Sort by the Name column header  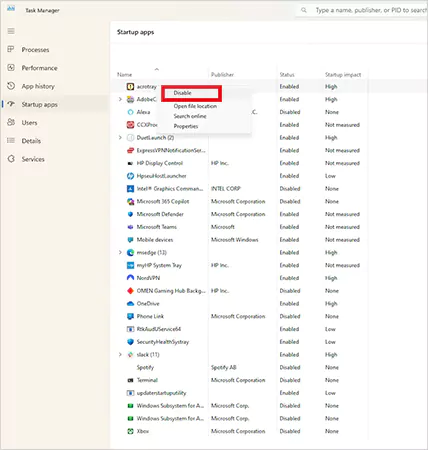pos(124,75)
